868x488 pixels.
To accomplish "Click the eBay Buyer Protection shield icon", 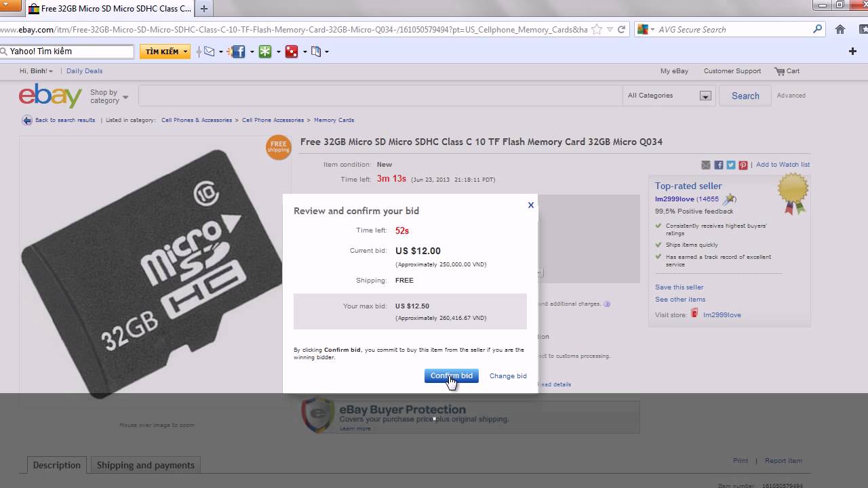I will pos(318,415).
